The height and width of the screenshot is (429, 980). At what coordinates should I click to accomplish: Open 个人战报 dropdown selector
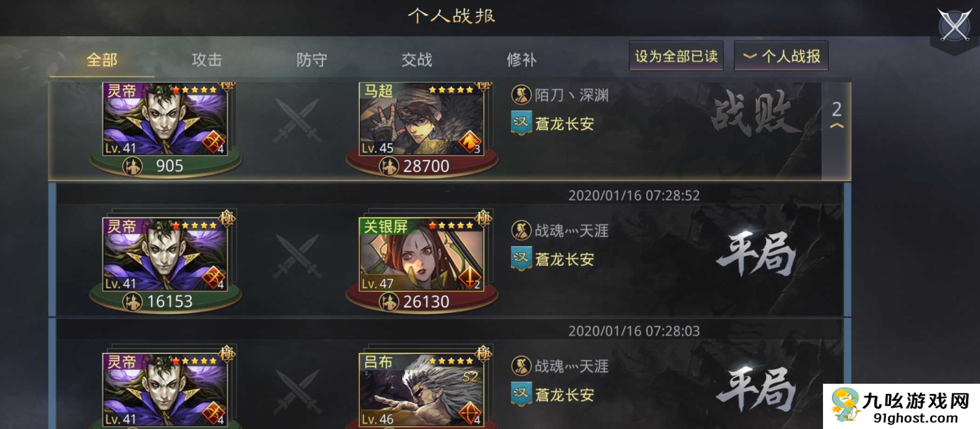coord(781,56)
